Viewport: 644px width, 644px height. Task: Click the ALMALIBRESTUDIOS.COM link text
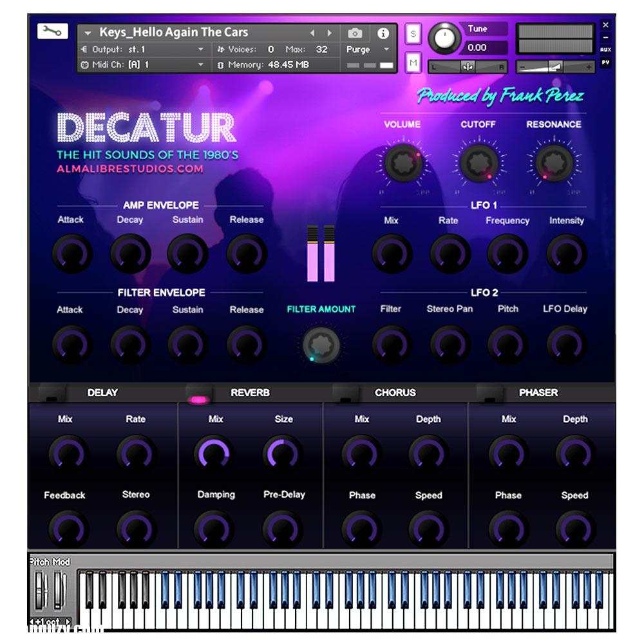[130, 169]
